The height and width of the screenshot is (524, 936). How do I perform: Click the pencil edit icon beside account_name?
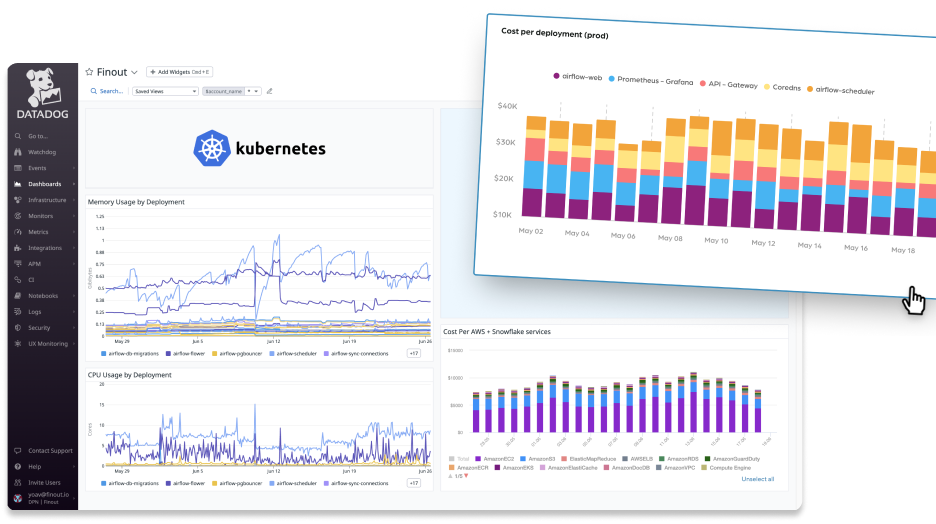(x=269, y=91)
